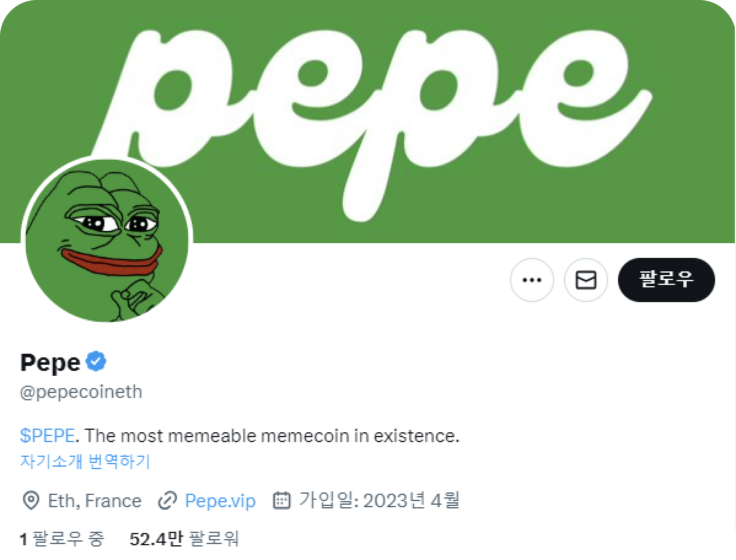
Task: Click the blue verified badge
Action: (96, 362)
